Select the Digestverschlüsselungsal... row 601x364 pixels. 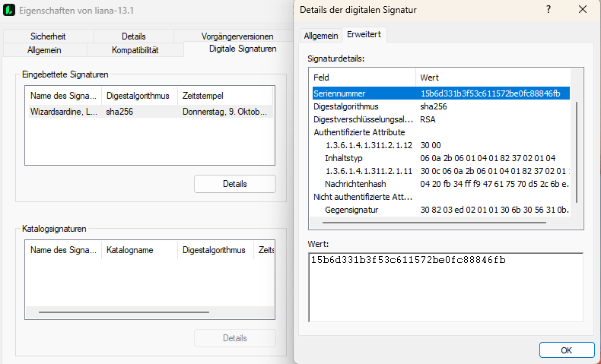440,119
